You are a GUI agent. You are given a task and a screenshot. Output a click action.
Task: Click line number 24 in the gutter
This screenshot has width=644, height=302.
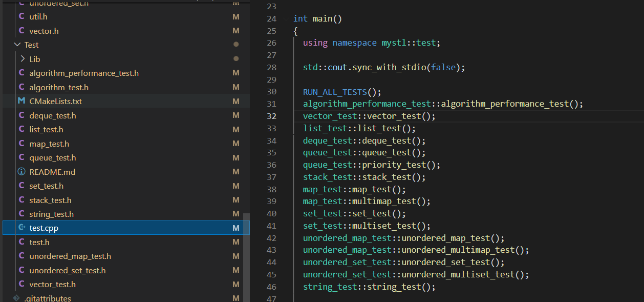point(271,18)
